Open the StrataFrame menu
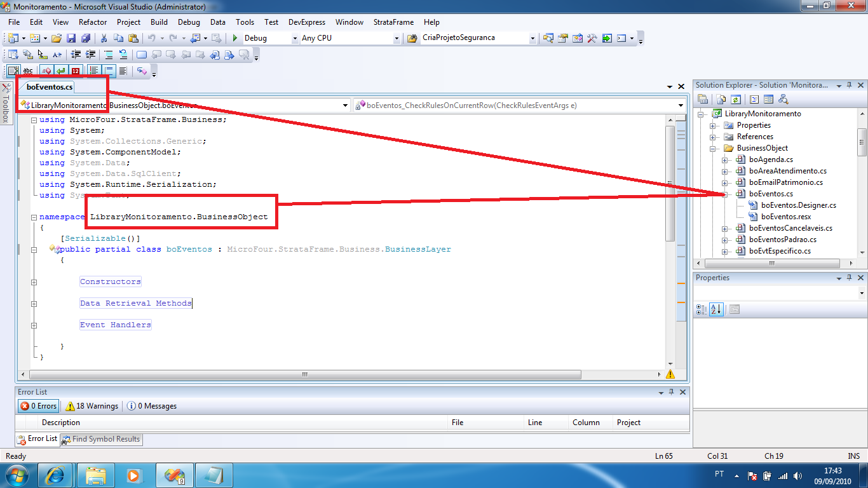The height and width of the screenshot is (488, 868). coord(393,22)
